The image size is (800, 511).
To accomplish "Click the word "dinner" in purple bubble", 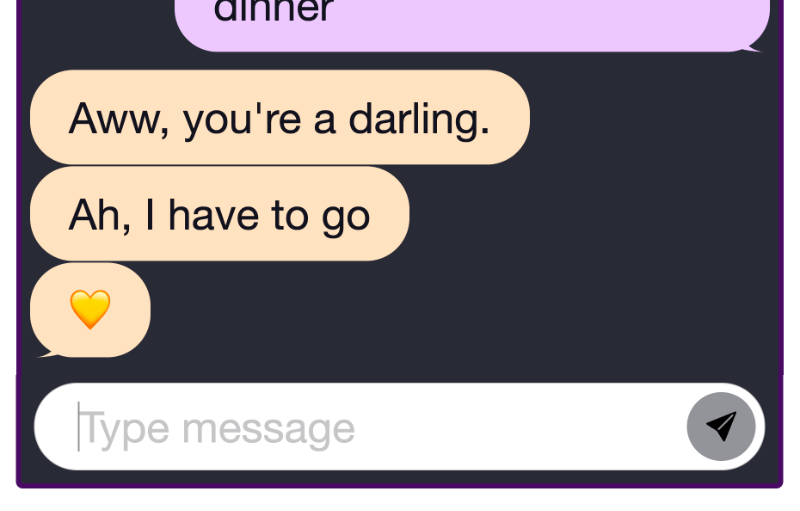I will (273, 10).
